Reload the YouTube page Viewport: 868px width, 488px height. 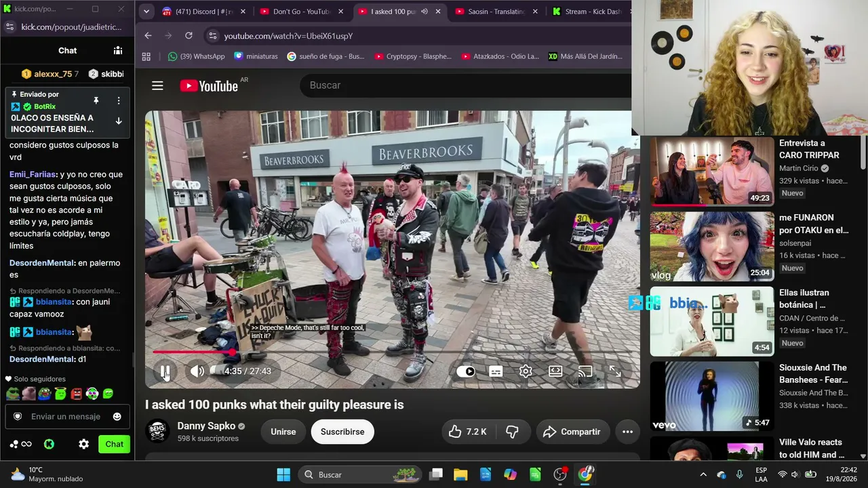189,35
